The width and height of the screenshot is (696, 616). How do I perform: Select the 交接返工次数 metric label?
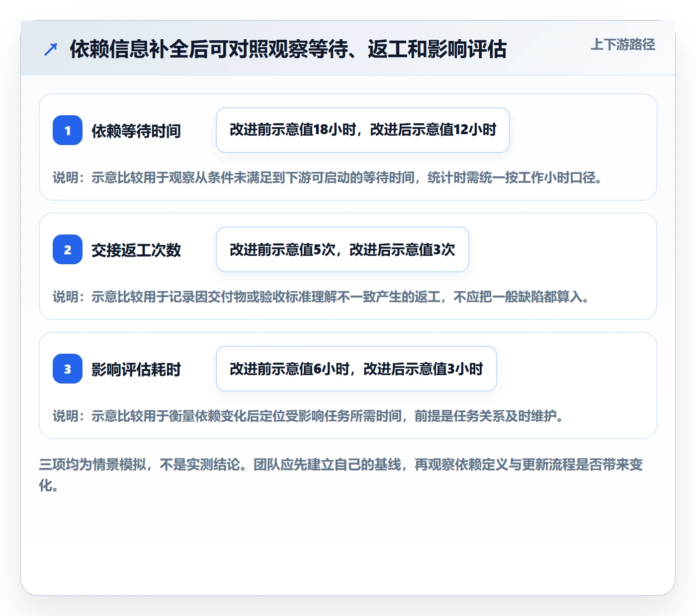136,250
